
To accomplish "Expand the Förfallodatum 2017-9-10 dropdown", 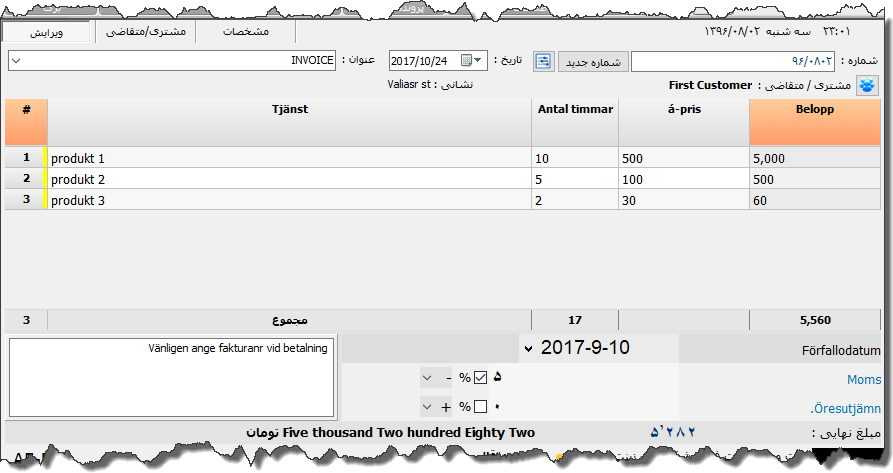I will pyautogui.click(x=529, y=348).
